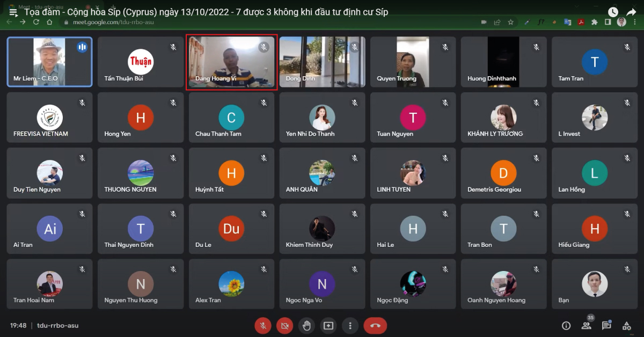The image size is (644, 337).
Task: Open the three-dot more options menu in Meet
Action: tap(350, 325)
